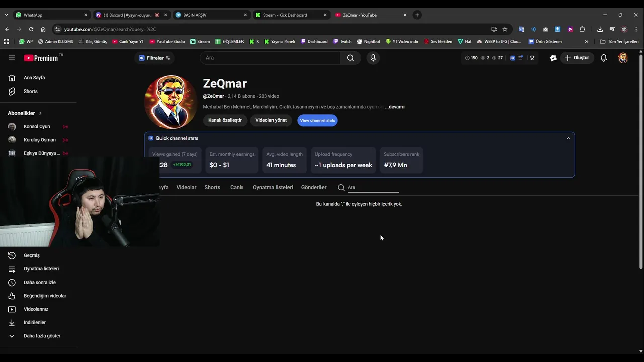
Task: Show more hidden bookmarks with the chevron
Action: (x=586, y=42)
